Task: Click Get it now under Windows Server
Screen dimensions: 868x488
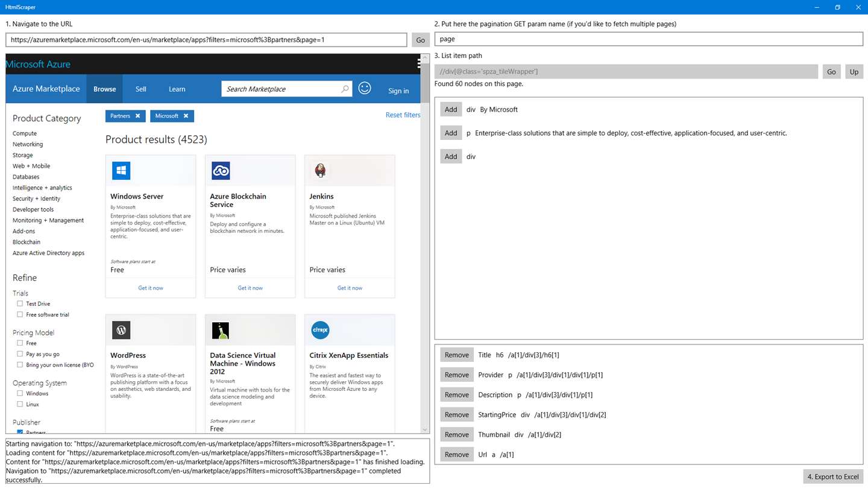Action: 151,288
